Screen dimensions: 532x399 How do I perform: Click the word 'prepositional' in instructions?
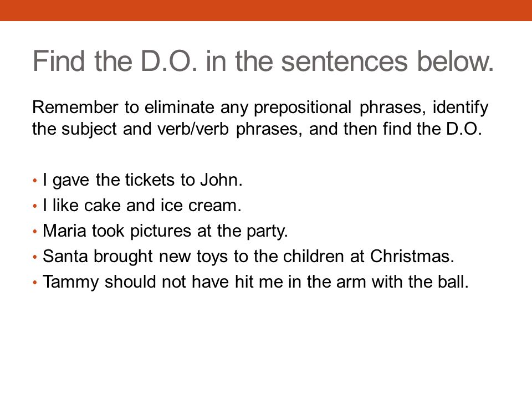coord(303,108)
